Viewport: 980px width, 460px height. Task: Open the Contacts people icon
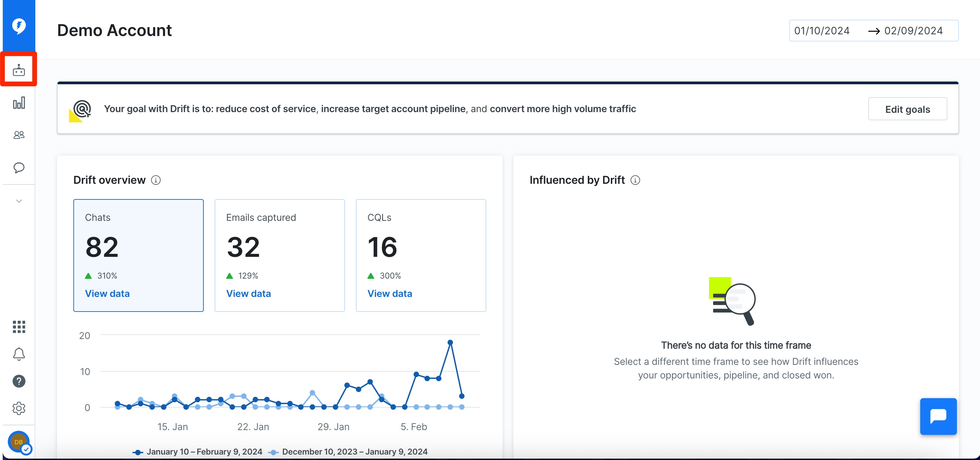tap(19, 135)
